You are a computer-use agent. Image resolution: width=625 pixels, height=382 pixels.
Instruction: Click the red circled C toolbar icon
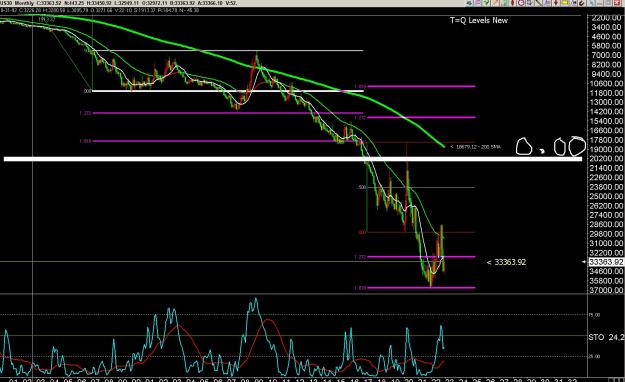click(521, 3)
